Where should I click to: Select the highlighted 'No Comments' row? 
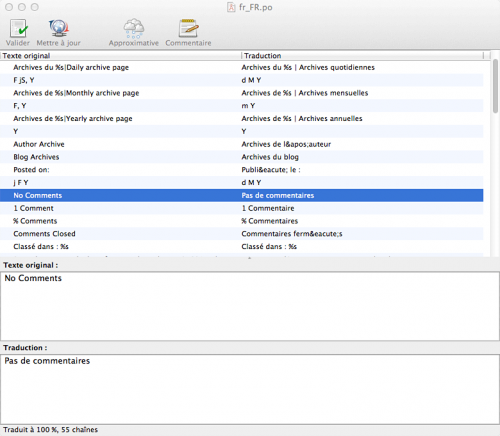point(241,195)
